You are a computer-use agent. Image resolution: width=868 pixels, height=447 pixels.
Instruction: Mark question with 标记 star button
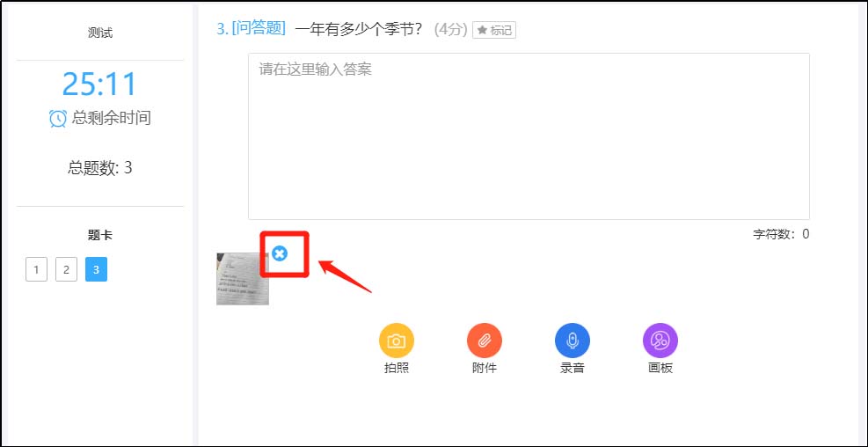494,30
